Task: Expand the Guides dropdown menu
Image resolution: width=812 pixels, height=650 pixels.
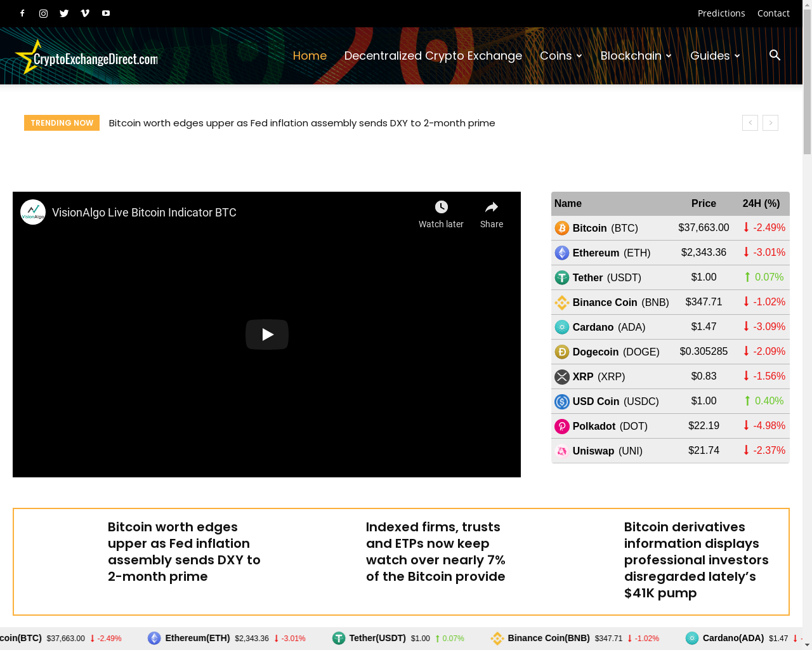Action: [715, 56]
